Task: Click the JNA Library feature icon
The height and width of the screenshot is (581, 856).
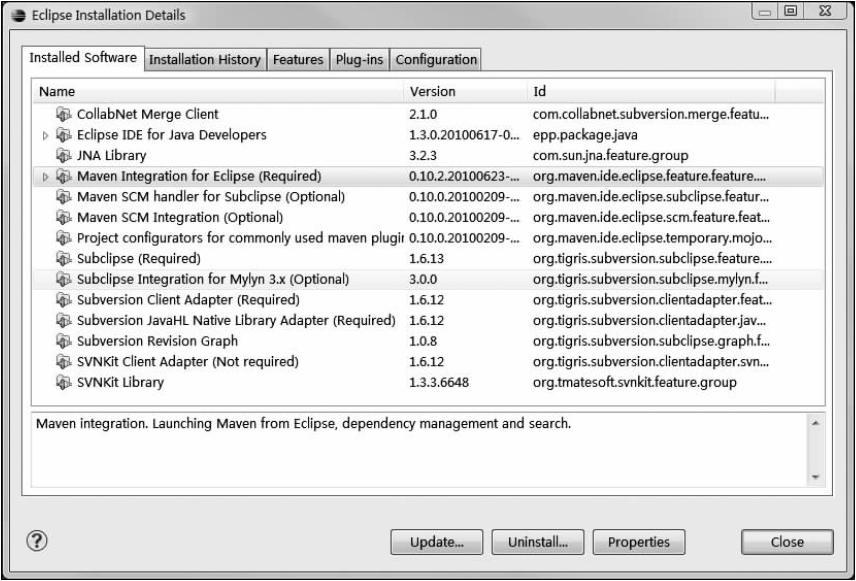Action: (65, 155)
